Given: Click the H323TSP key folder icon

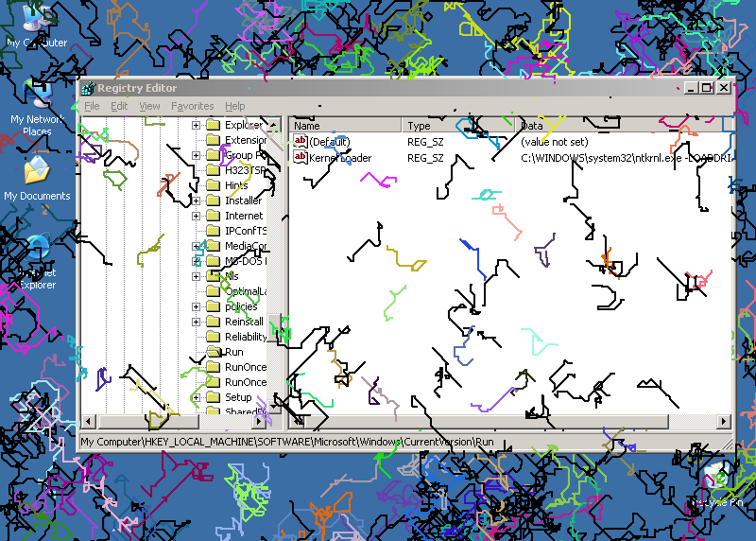Looking at the screenshot, I should point(214,170).
